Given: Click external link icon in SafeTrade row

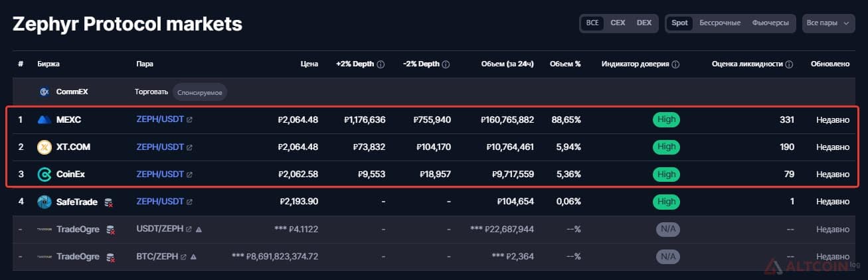Looking at the screenshot, I should 190,202.
